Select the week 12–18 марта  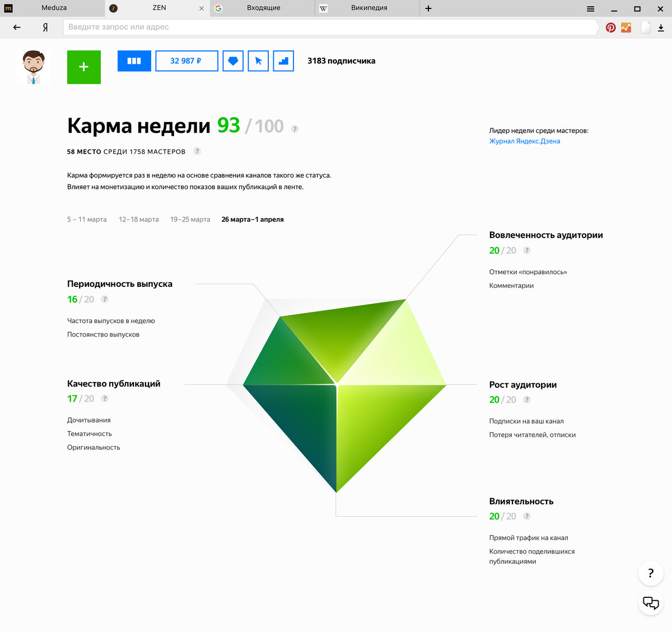[x=138, y=219]
